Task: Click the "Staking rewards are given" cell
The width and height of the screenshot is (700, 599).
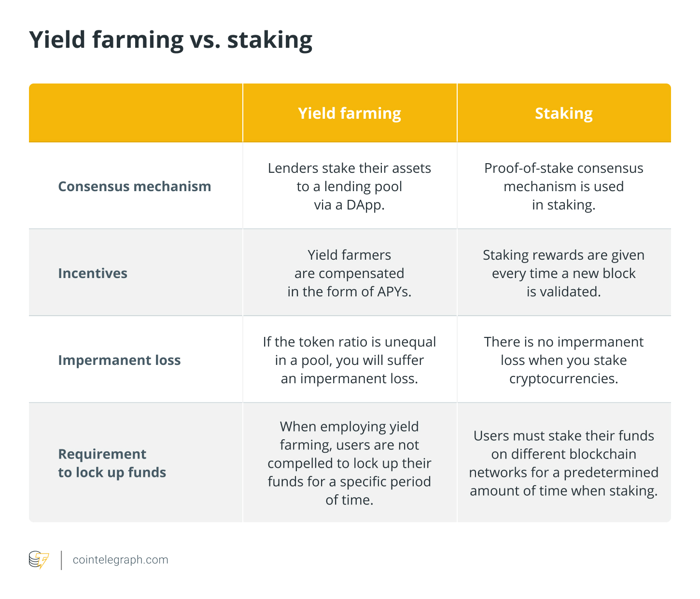Action: (x=563, y=273)
